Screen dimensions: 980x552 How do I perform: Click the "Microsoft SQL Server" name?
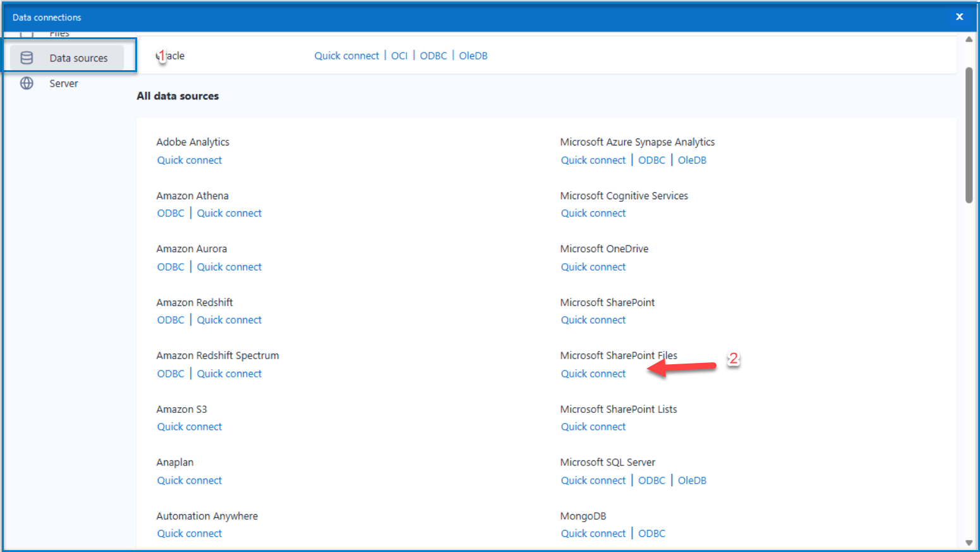pos(608,463)
